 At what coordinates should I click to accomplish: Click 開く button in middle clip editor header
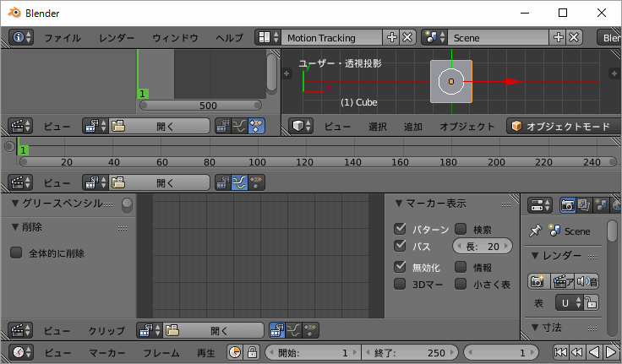click(159, 182)
